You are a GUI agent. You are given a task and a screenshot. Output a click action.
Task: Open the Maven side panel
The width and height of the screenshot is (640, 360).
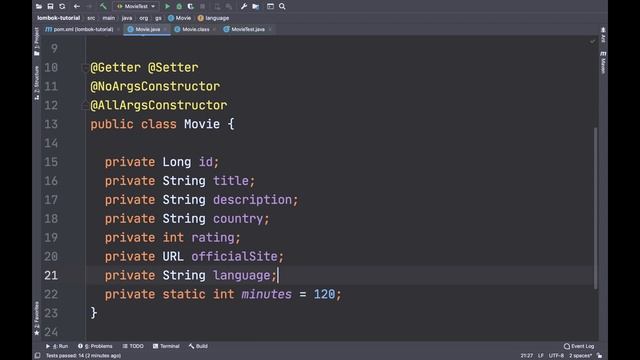pyautogui.click(x=603, y=62)
